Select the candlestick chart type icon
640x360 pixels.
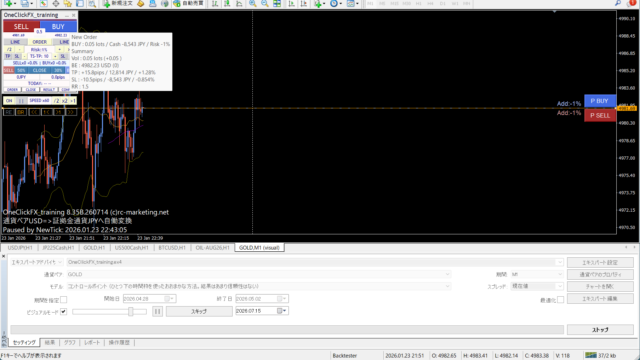(227, 4)
